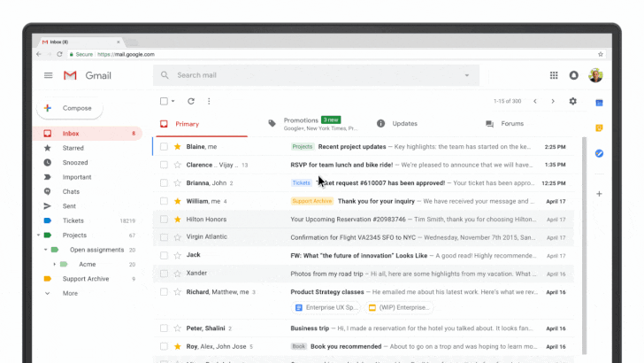The width and height of the screenshot is (644, 363).
Task: Open Tasks in the side panel
Action: (599, 153)
